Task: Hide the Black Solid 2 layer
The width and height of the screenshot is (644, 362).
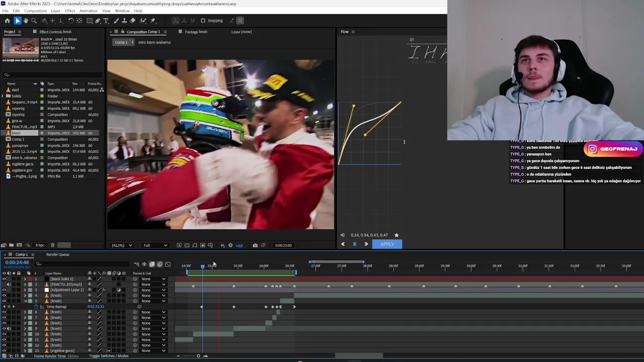Action: click(4, 279)
